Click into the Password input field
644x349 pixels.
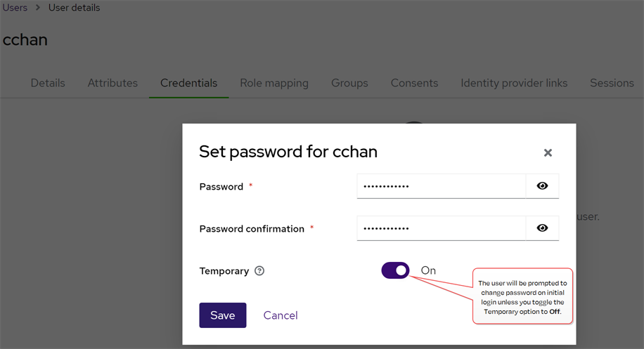pyautogui.click(x=441, y=186)
